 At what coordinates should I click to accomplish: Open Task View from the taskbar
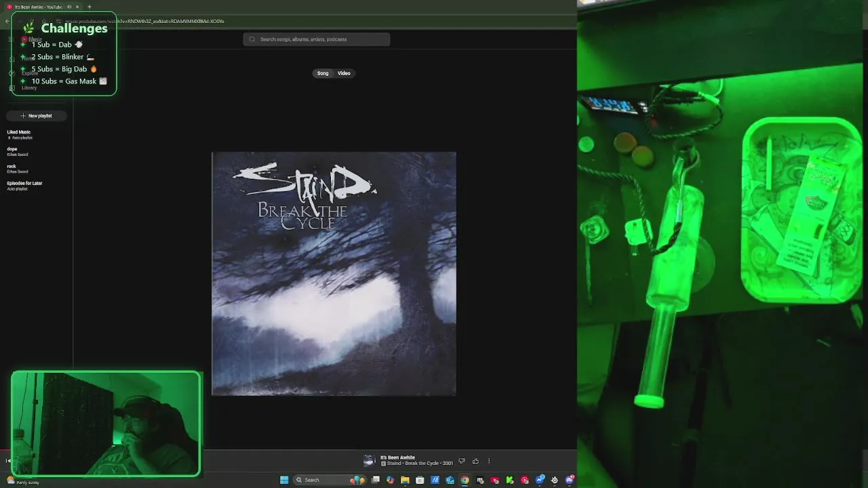pyautogui.click(x=375, y=480)
